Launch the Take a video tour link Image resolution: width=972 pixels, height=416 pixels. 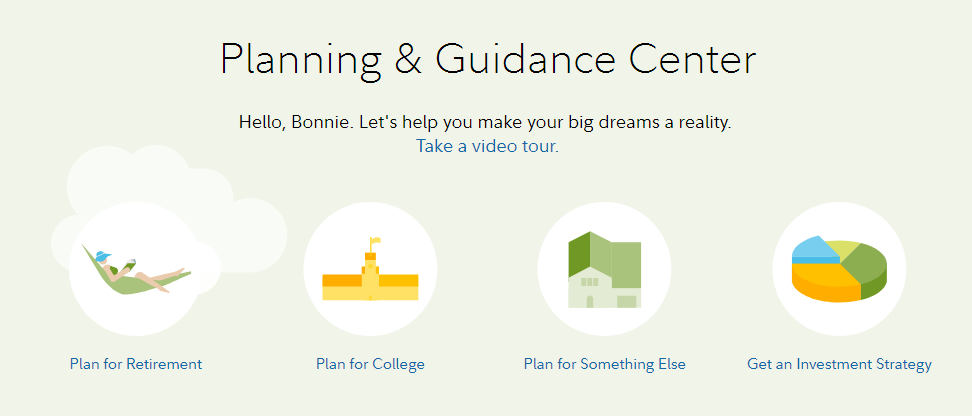[487, 146]
